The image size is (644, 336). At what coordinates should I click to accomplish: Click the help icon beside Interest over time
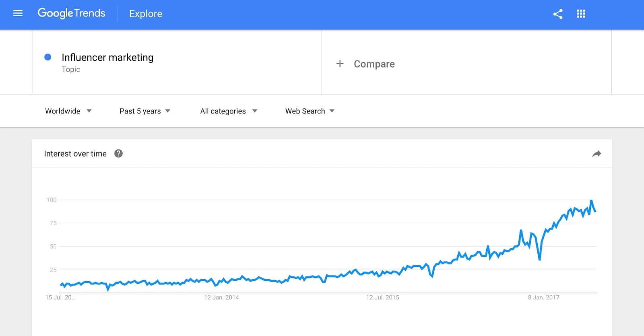[x=118, y=154]
